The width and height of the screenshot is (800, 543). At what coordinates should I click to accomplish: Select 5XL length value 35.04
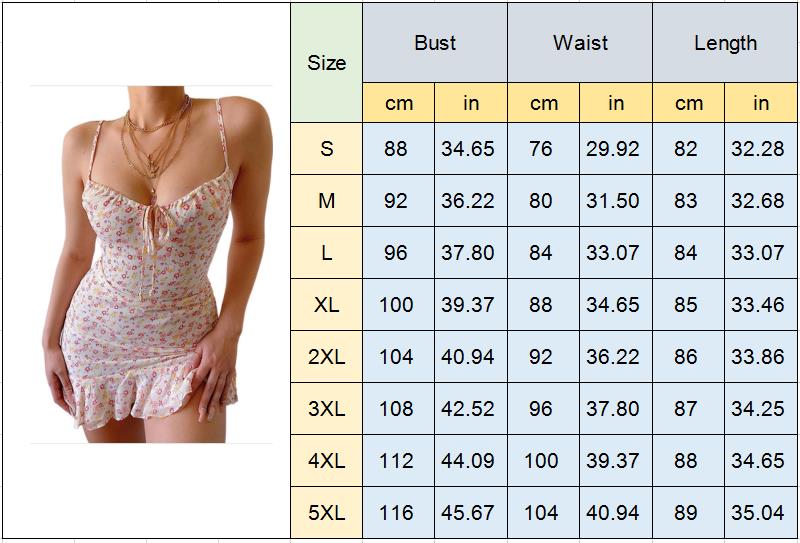[x=759, y=513]
